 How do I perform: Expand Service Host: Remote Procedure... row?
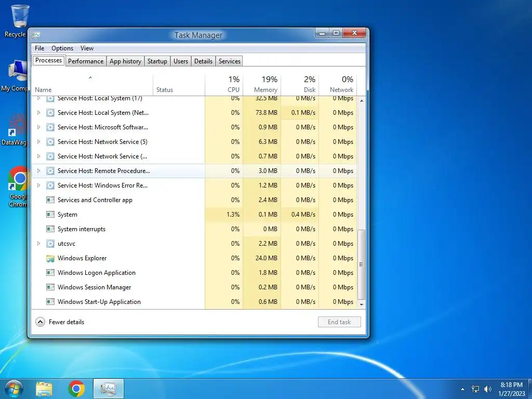point(38,171)
